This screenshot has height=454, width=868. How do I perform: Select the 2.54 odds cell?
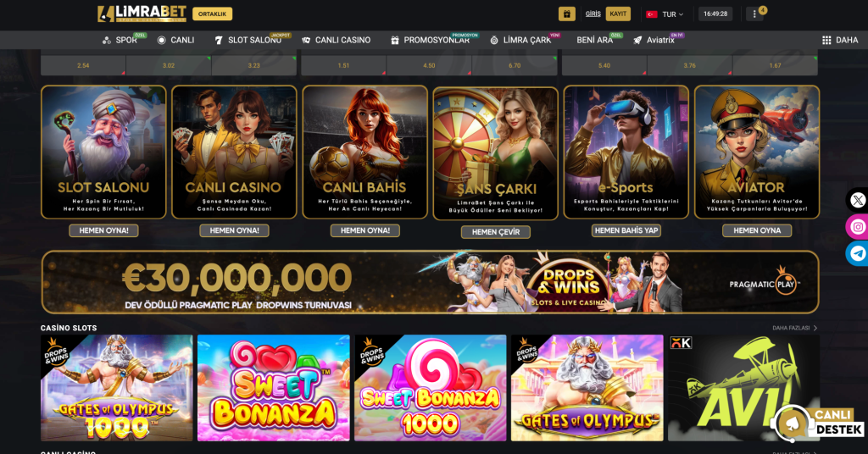coord(83,65)
